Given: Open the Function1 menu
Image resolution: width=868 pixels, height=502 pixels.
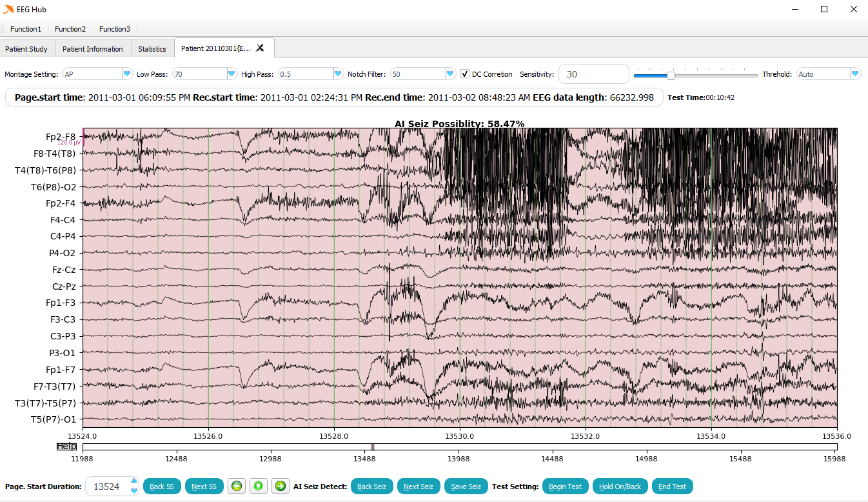Looking at the screenshot, I should pyautogui.click(x=26, y=29).
